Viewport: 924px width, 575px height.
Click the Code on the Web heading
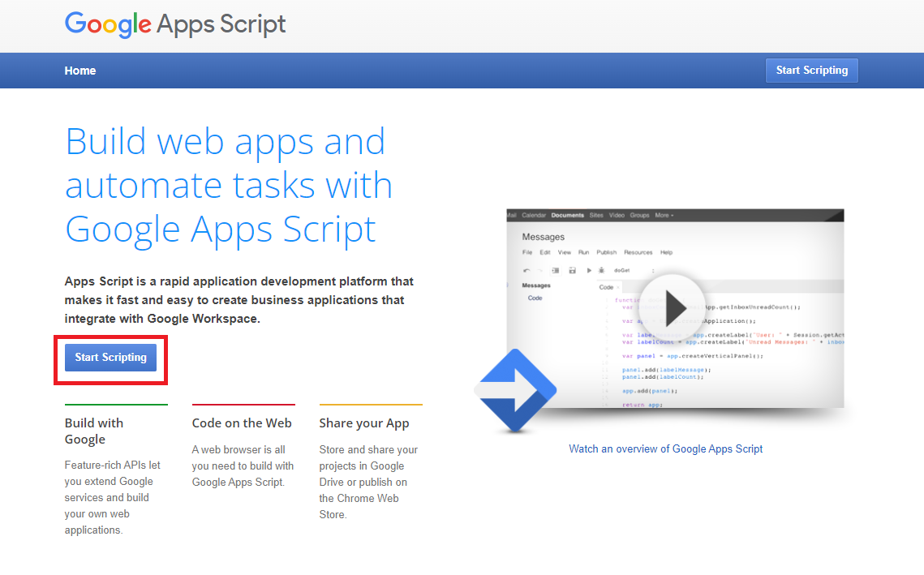point(242,423)
